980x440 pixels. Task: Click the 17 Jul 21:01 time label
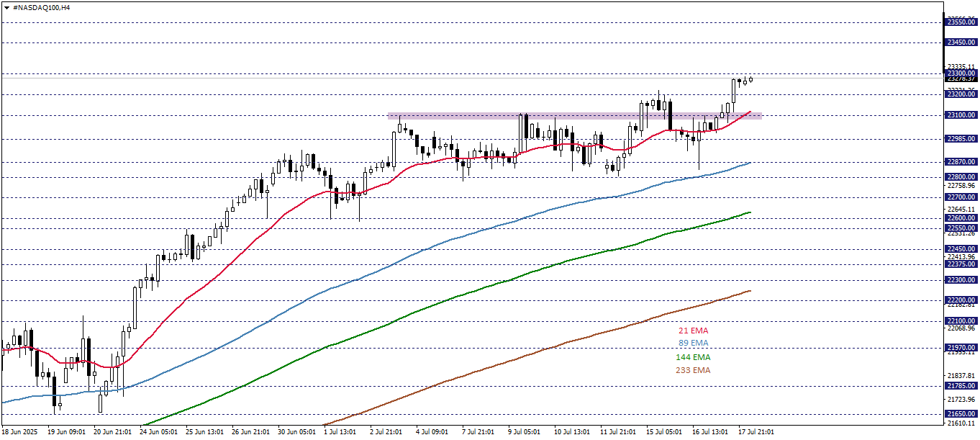click(x=757, y=432)
